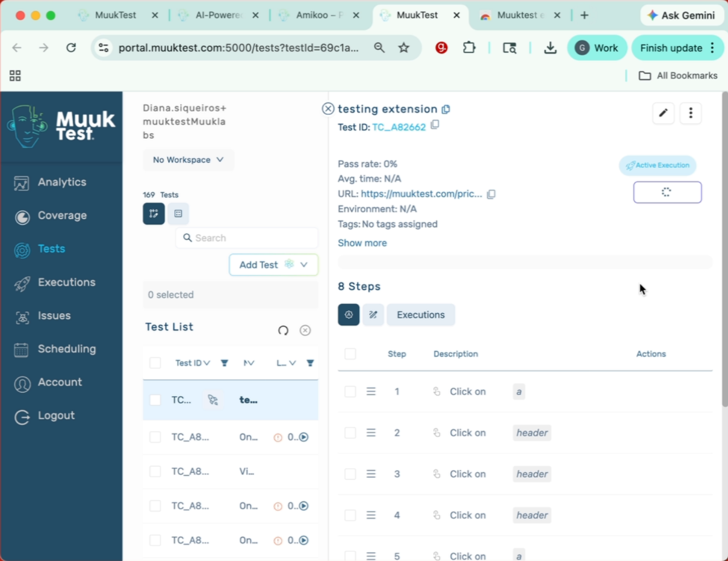The image size is (728, 561).
Task: Focus the test Search field
Action: coord(247,238)
